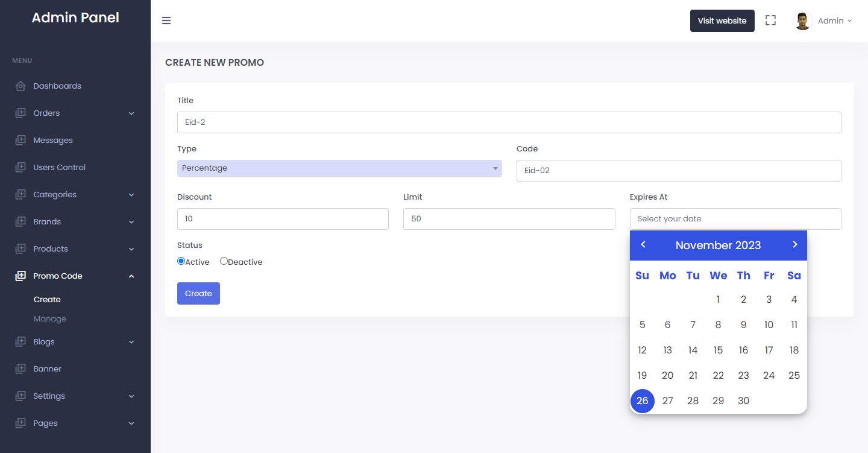Pick November 25 in the calendar
The width and height of the screenshot is (868, 453).
tap(794, 376)
